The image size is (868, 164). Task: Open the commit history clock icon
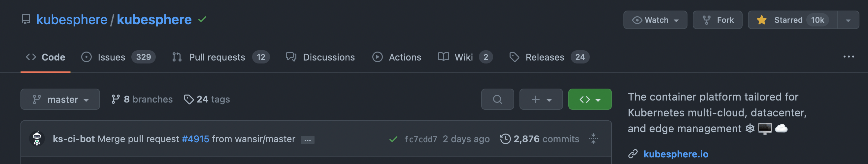pyautogui.click(x=505, y=139)
